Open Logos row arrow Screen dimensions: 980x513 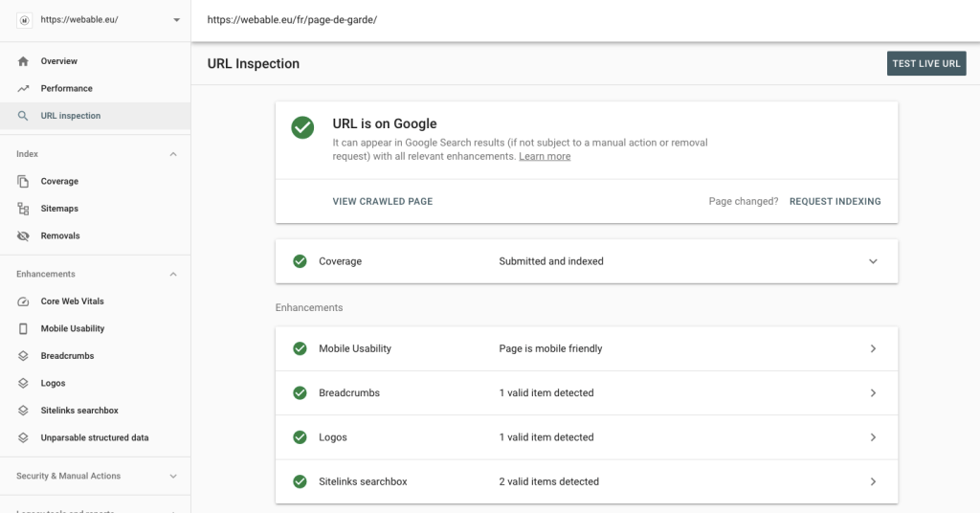(x=873, y=437)
